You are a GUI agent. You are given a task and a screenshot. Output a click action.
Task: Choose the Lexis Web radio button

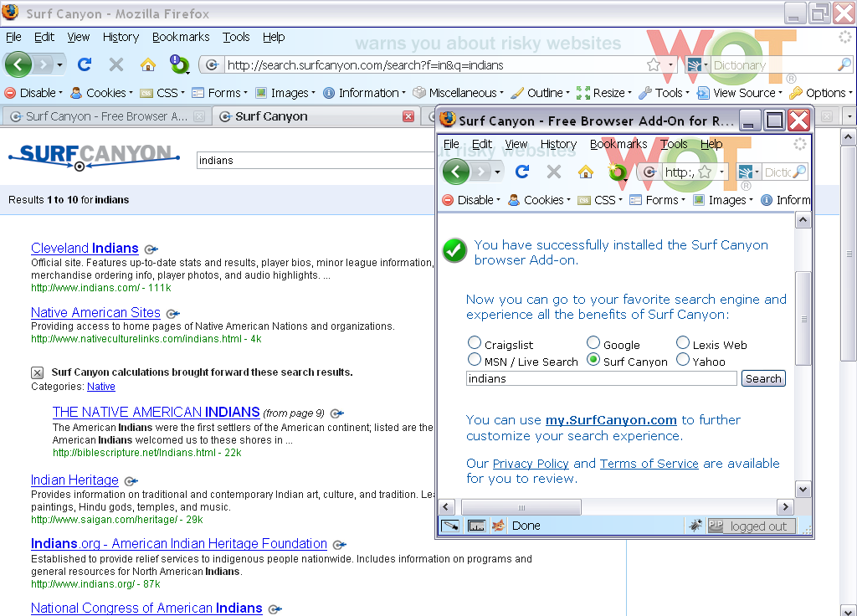coord(683,342)
